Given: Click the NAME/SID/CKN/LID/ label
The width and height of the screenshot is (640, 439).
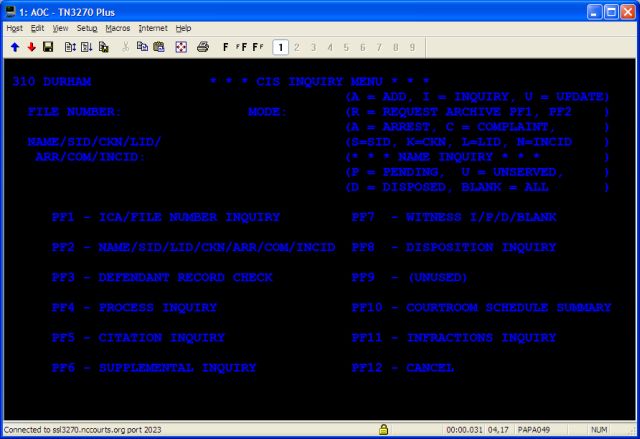Looking at the screenshot, I should [x=94, y=142].
